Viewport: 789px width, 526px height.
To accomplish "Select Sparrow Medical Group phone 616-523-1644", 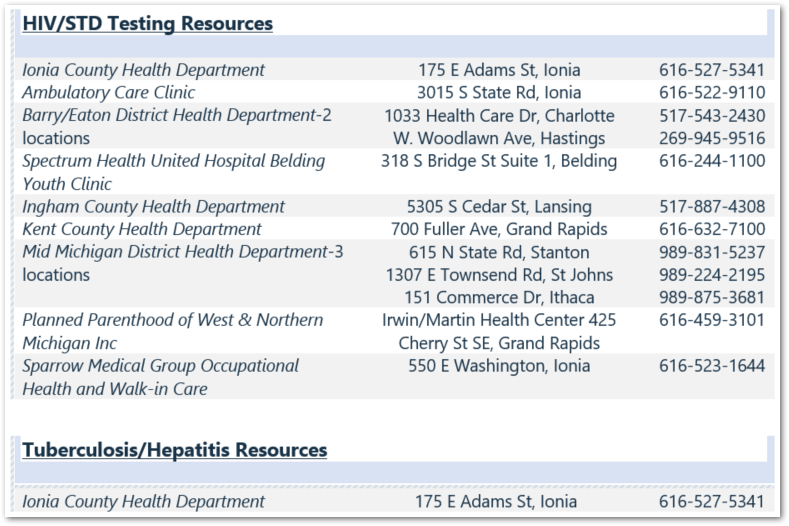I will pyautogui.click(x=711, y=366).
